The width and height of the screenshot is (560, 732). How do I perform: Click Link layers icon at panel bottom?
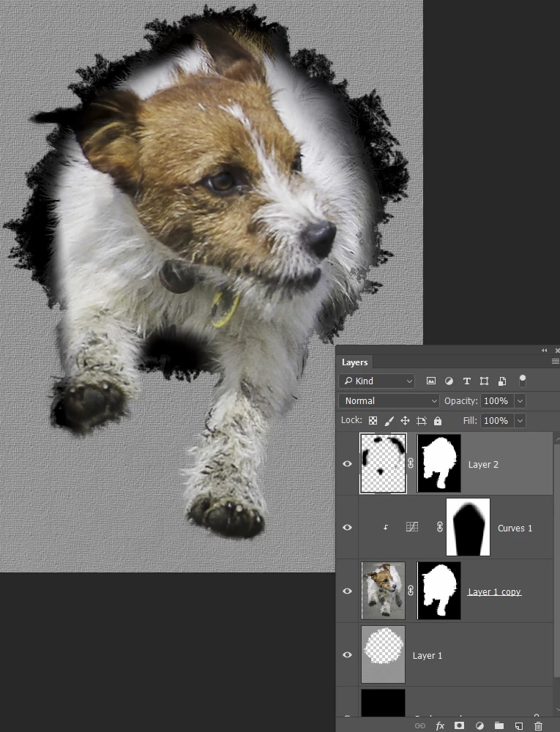[x=420, y=725]
